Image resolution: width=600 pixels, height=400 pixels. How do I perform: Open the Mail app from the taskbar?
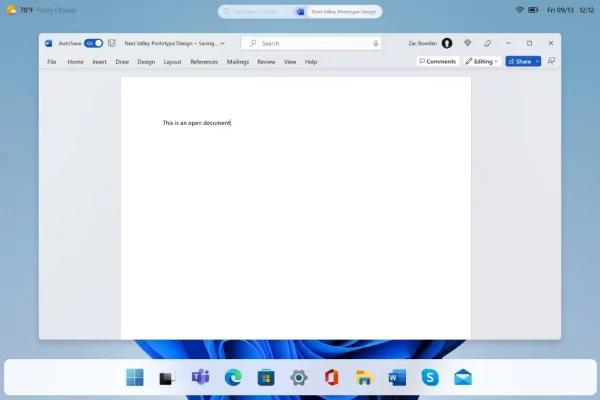pos(462,377)
